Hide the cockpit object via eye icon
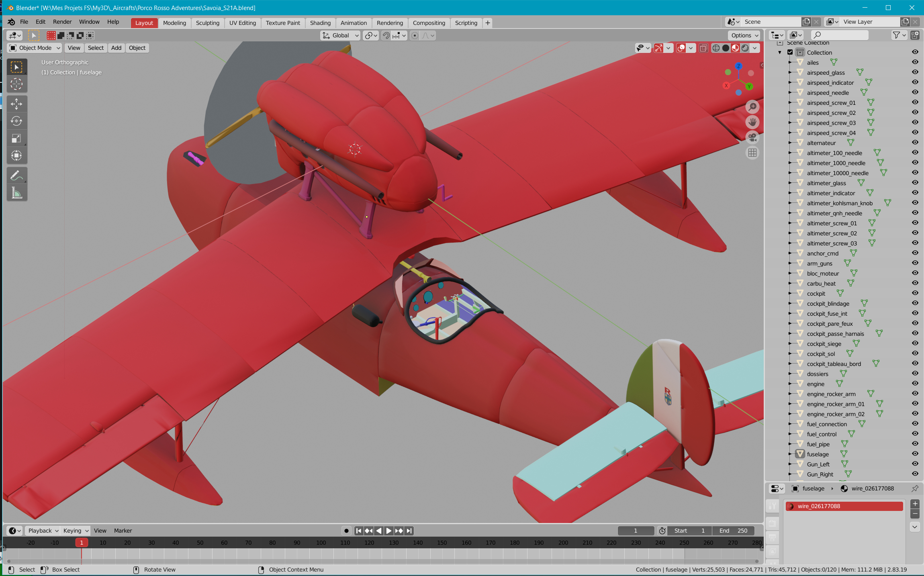Viewport: 924px width, 576px height. [x=915, y=293]
